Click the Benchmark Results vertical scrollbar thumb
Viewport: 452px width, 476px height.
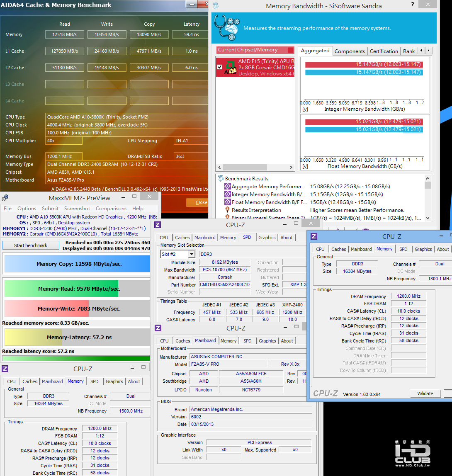[428, 185]
